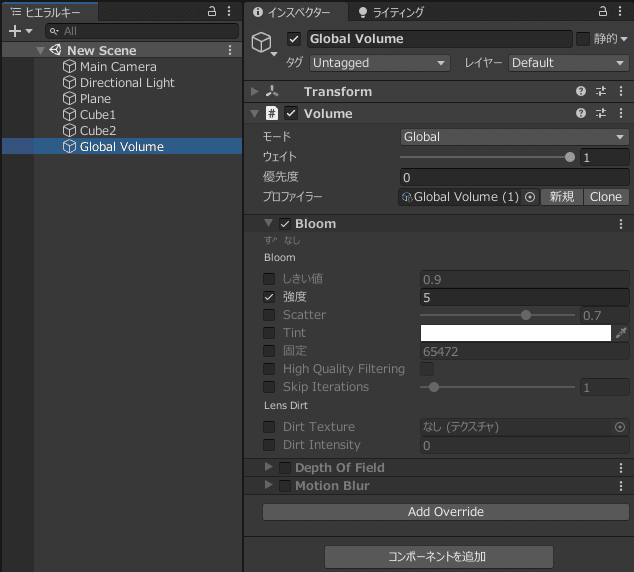Enable the Scatter override checkbox

coord(269,314)
